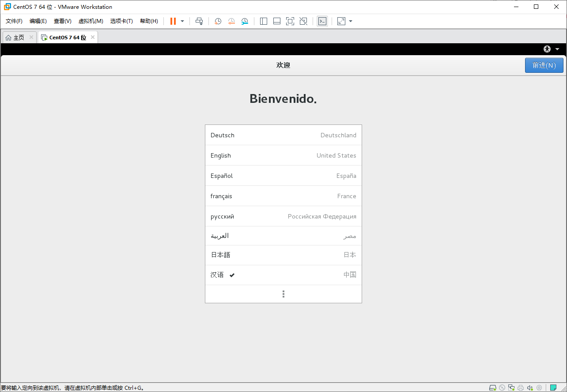The image size is (567, 392).
Task: Toggle the thumbnail bar icon
Action: point(277,21)
